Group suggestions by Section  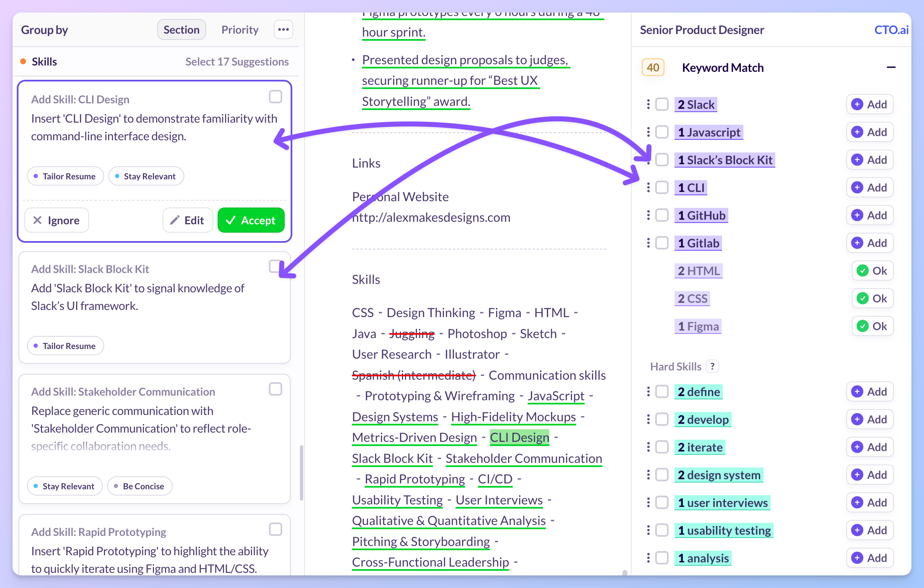181,30
